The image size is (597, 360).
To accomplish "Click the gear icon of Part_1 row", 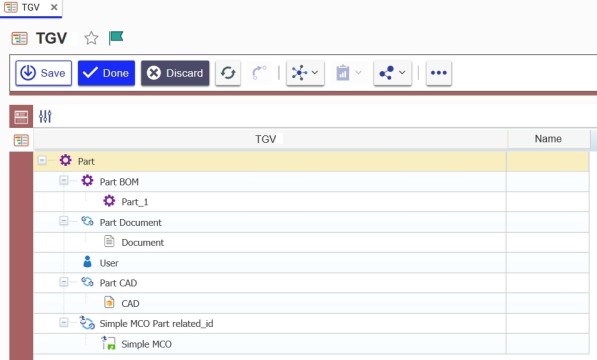I will (x=109, y=201).
